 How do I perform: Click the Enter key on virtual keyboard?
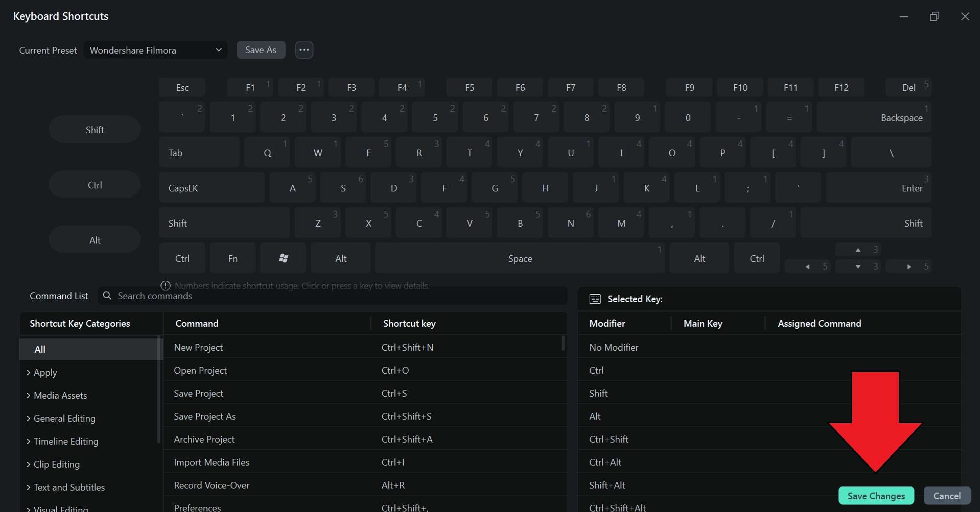click(x=879, y=187)
